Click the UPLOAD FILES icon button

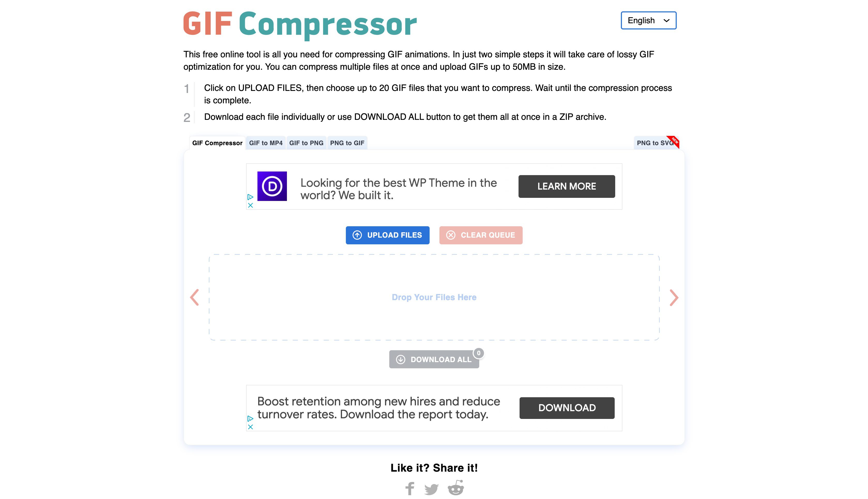(x=356, y=235)
